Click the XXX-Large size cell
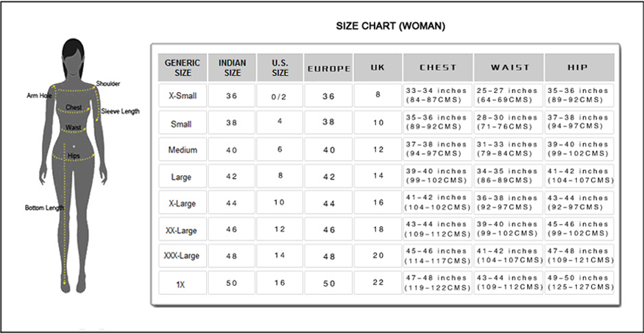Screen dimensions: 644x333 point(182,256)
